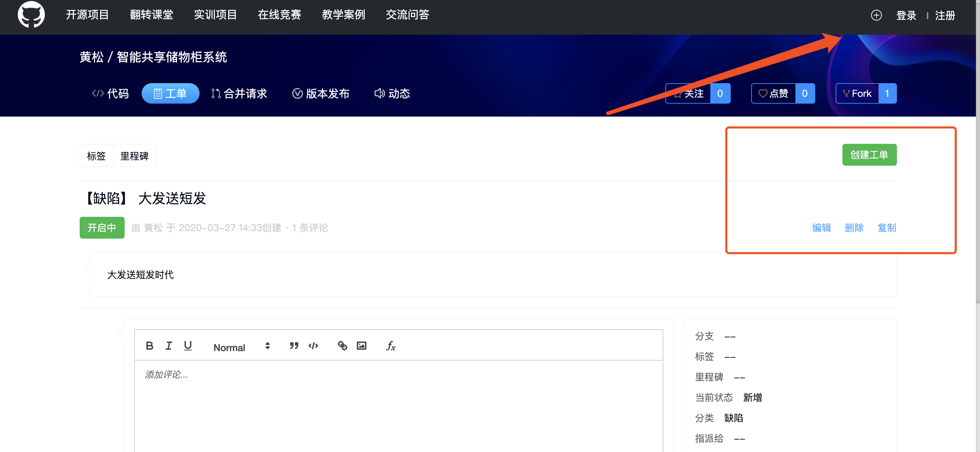Click the page vertical scrollbar

click(978, 152)
